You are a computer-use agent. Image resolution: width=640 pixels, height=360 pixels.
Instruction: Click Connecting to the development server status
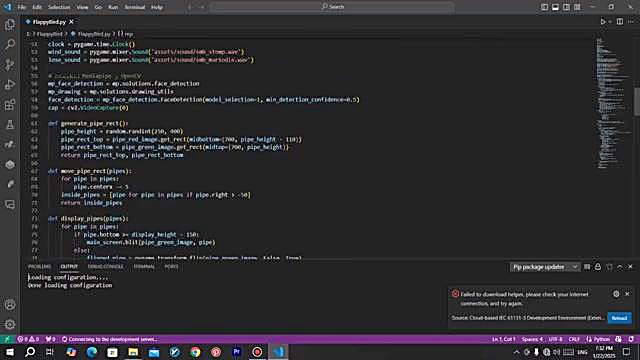tap(109, 339)
